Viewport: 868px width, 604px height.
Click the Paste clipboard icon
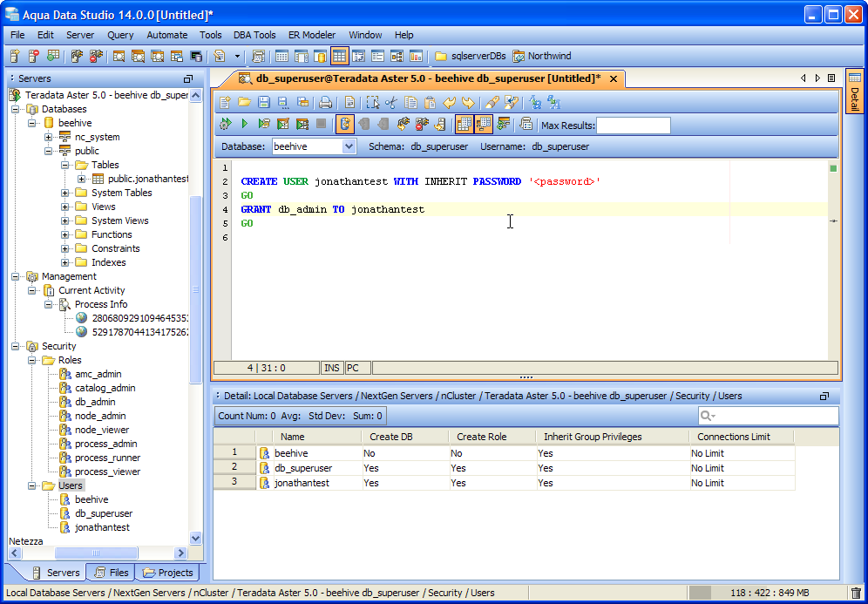click(431, 102)
